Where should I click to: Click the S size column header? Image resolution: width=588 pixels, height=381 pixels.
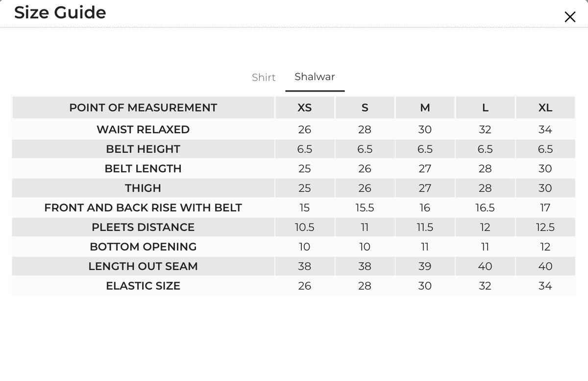pos(365,108)
